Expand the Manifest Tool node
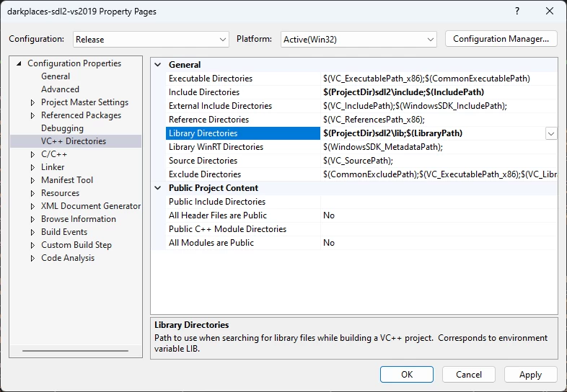Image resolution: width=567 pixels, height=392 pixels. coord(32,181)
